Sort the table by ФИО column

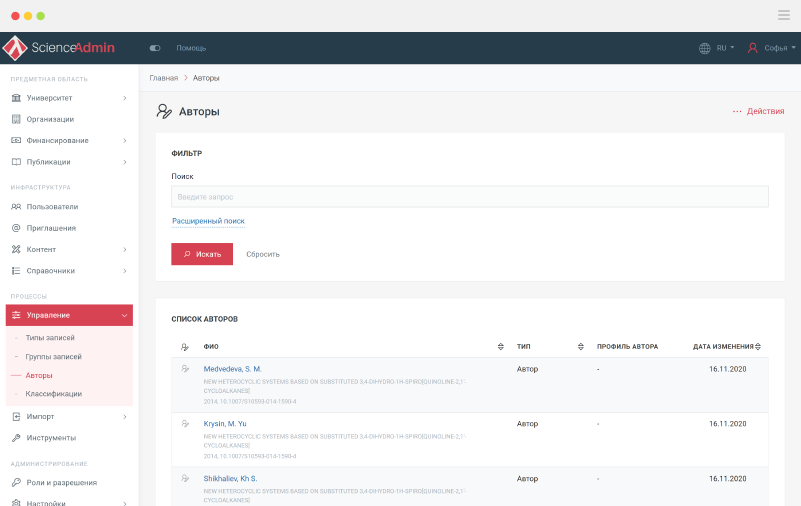click(x=501, y=347)
